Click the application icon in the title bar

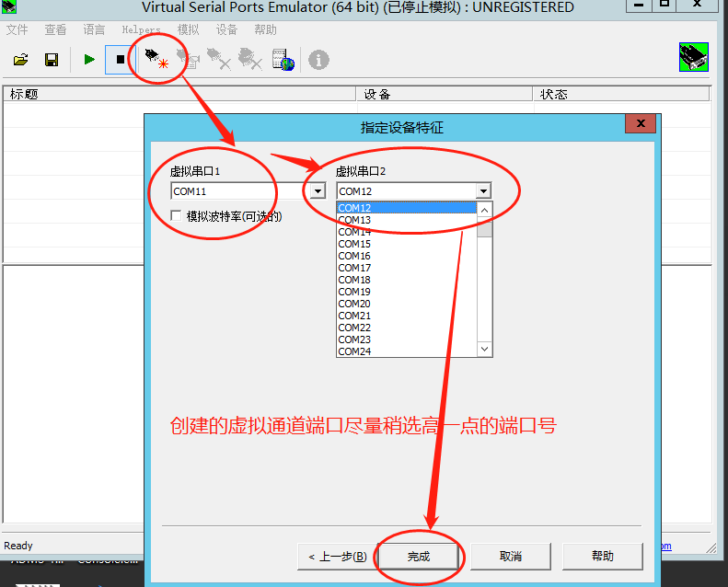click(x=8, y=6)
